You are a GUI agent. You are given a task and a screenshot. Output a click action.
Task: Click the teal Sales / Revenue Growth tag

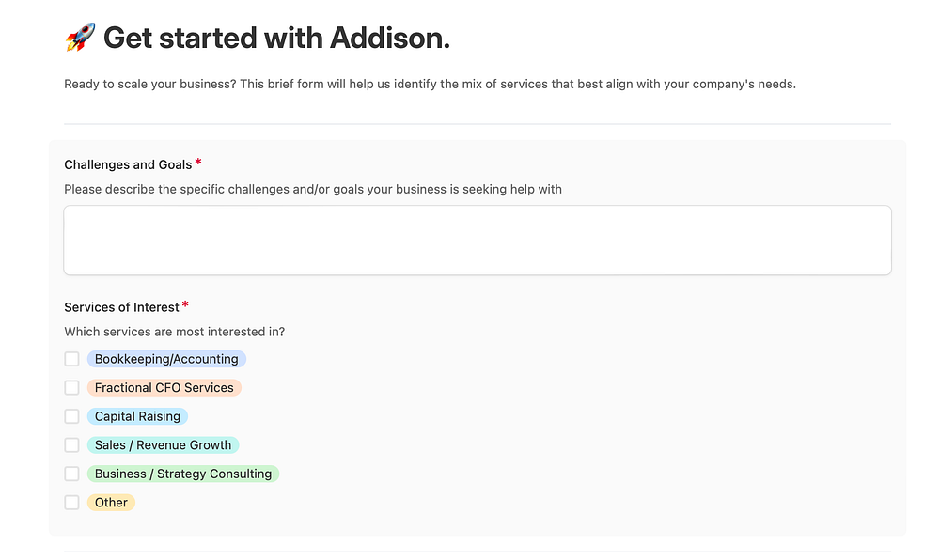[x=163, y=445]
